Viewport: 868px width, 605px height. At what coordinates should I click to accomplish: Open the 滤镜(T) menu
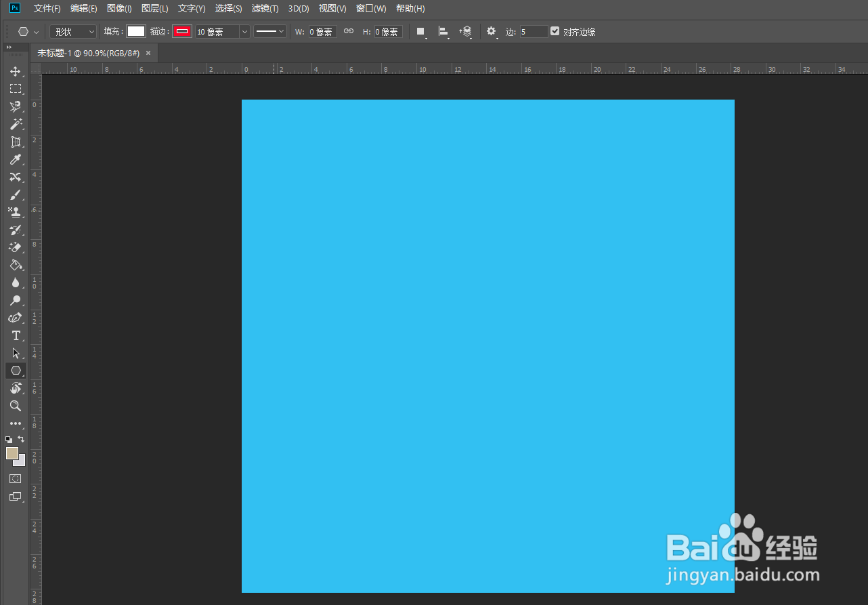[265, 8]
